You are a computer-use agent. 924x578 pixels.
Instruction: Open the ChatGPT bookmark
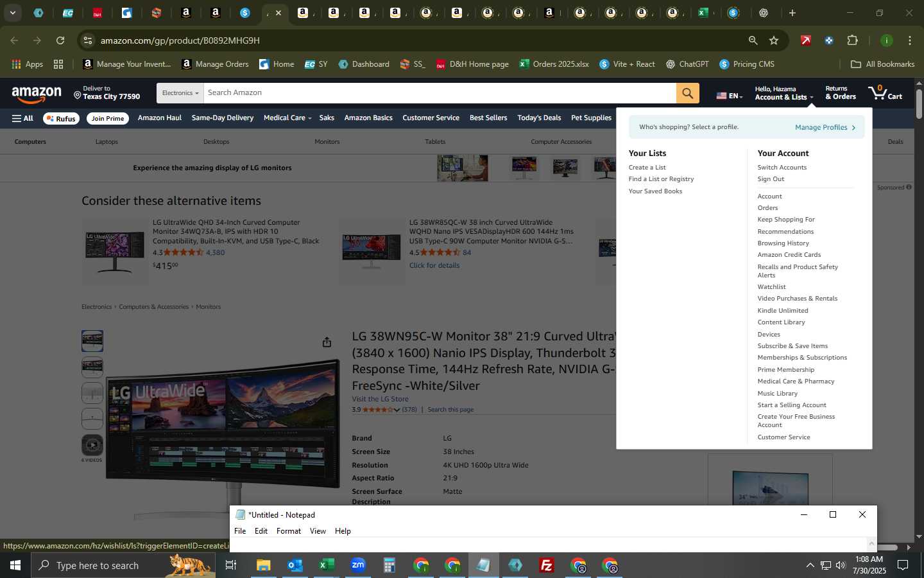[687, 64]
